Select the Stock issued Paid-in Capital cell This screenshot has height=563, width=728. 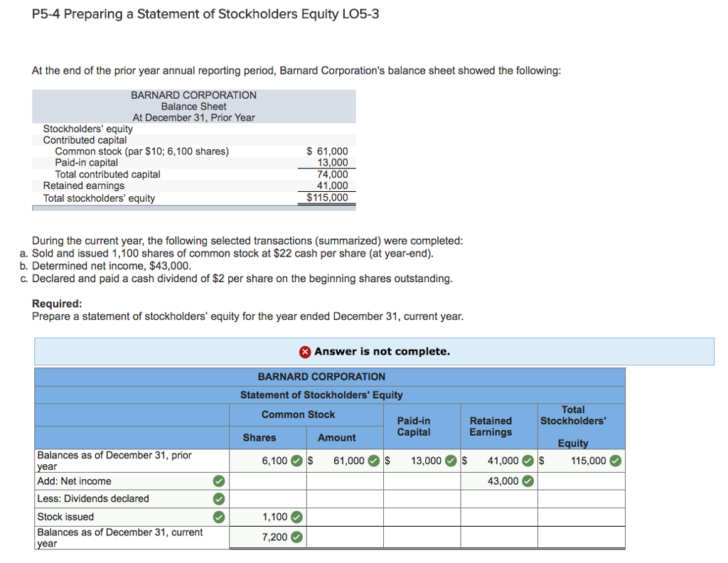click(x=422, y=517)
